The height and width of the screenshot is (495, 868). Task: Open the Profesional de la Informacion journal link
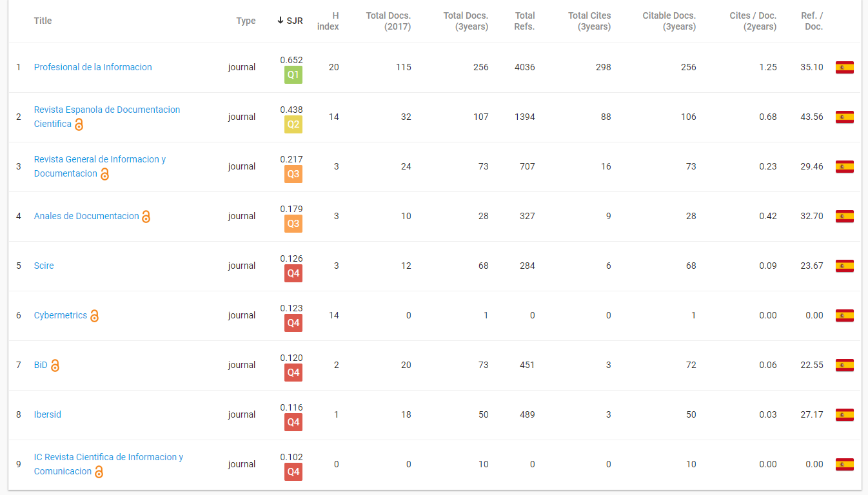93,67
